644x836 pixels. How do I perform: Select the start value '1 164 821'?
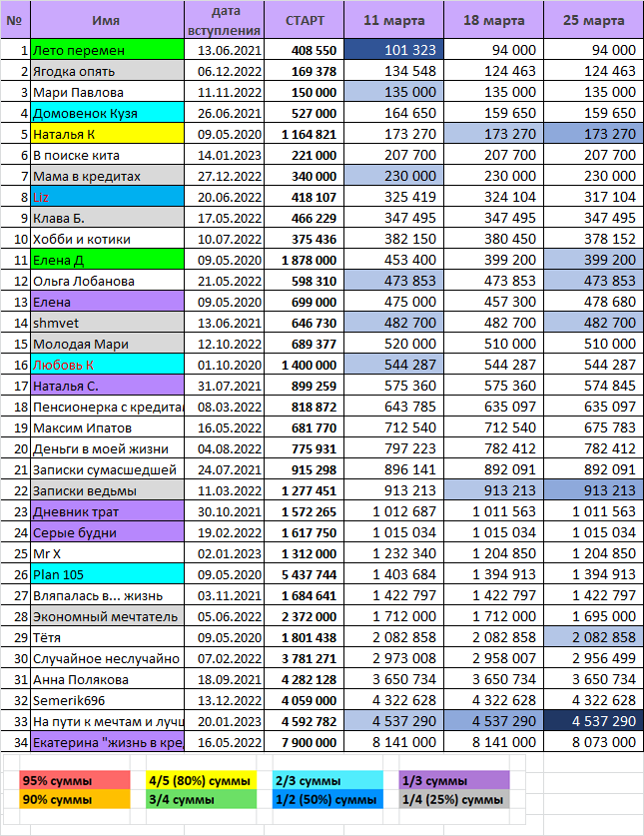point(304,134)
